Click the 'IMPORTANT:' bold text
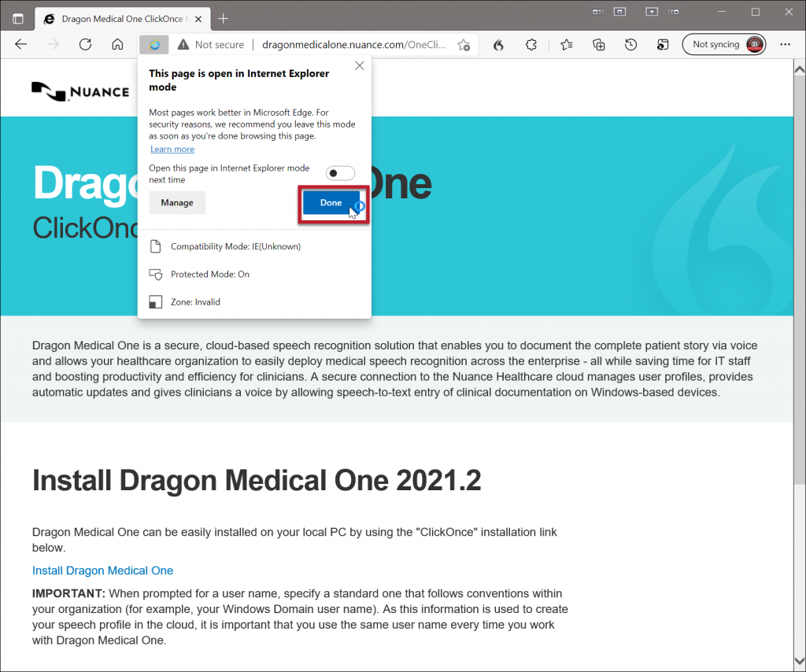The image size is (806, 672). [x=68, y=593]
